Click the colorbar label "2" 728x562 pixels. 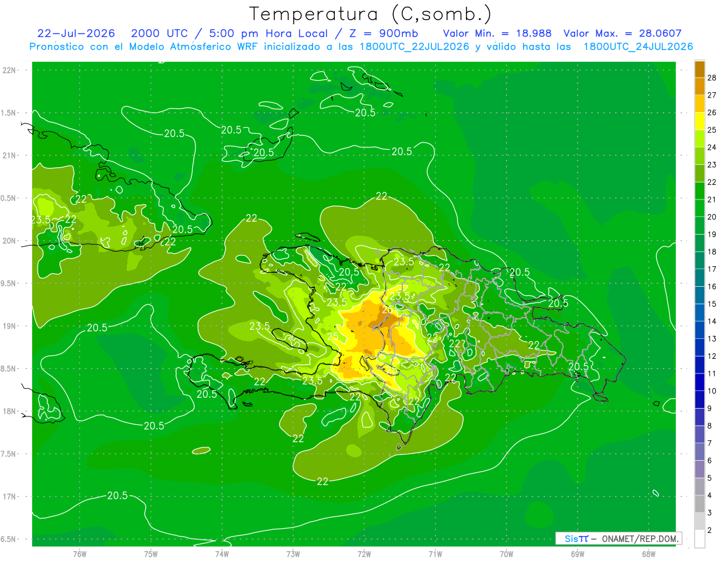(710, 530)
